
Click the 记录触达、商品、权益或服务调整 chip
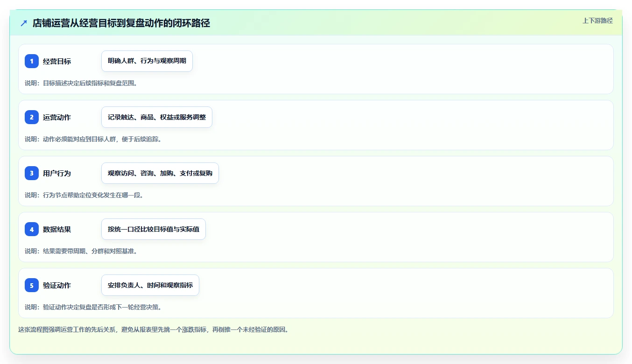coord(157,117)
